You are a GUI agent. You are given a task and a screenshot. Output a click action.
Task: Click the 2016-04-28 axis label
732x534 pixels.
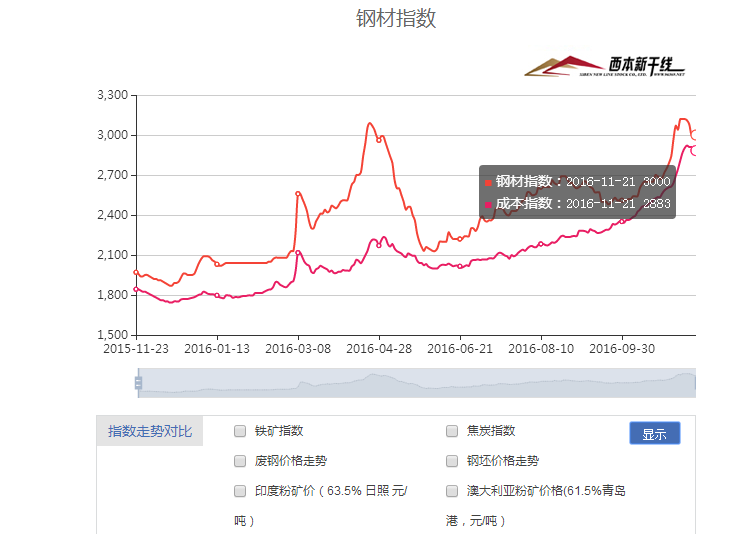tap(379, 349)
